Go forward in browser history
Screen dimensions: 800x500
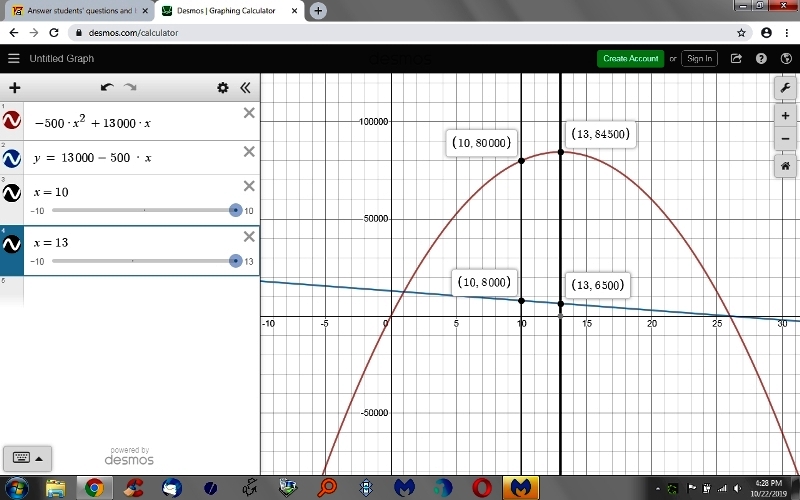[34, 33]
